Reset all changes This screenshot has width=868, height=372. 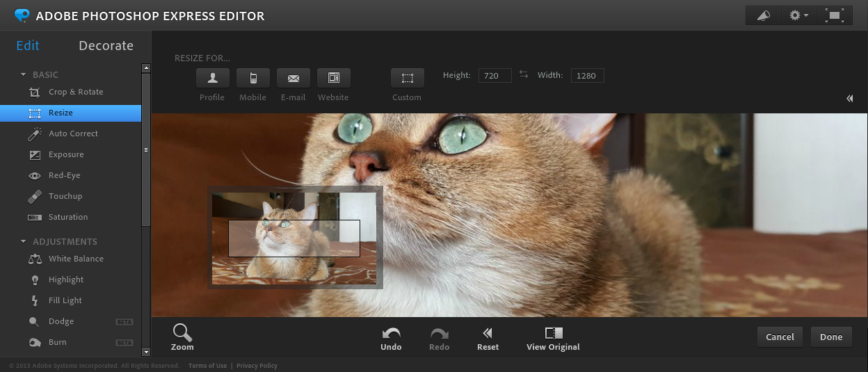click(488, 339)
